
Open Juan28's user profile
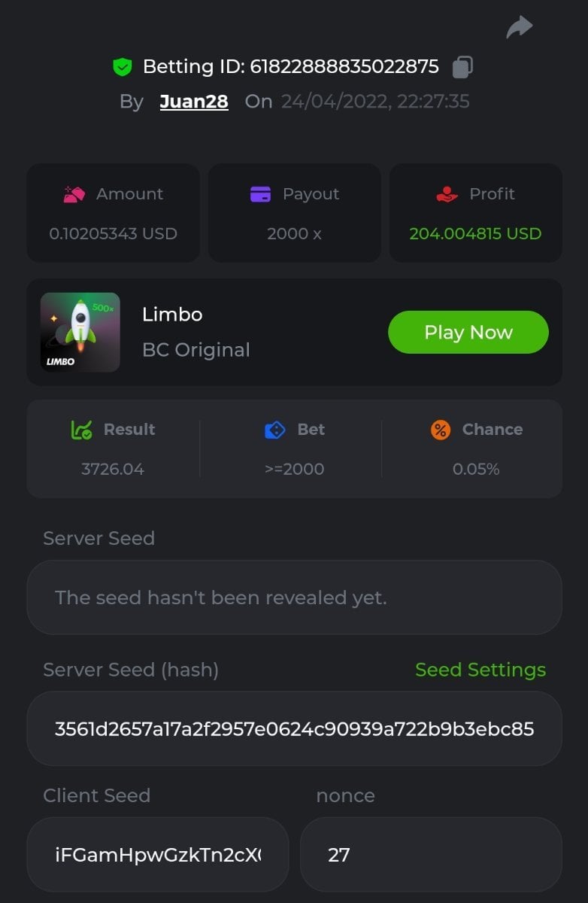click(x=194, y=102)
